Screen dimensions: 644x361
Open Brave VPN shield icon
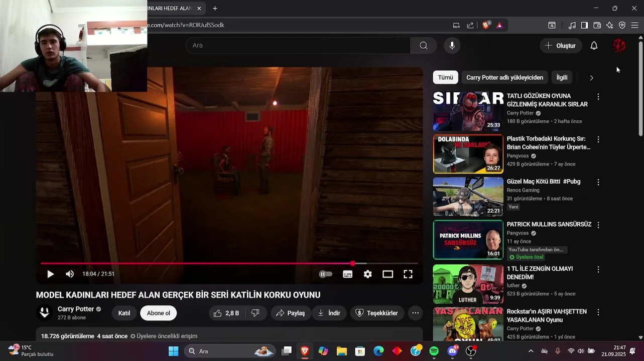622,25
